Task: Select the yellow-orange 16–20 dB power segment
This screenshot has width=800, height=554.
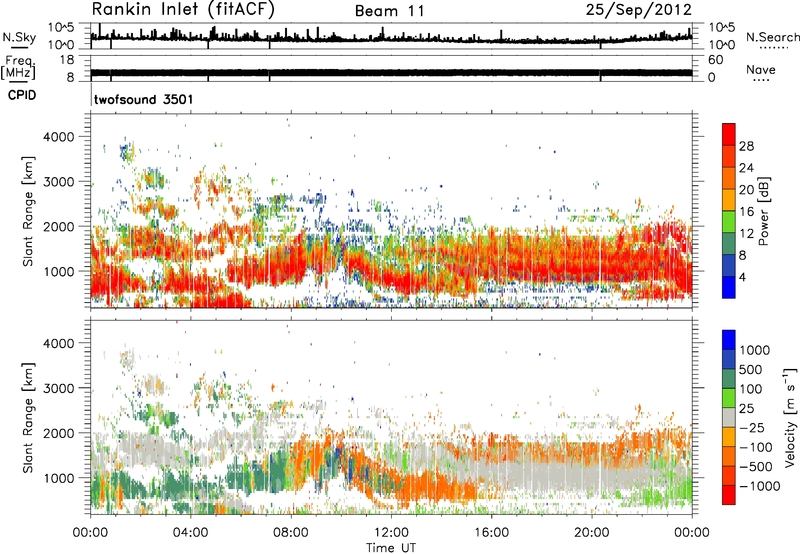Action: pyautogui.click(x=729, y=199)
